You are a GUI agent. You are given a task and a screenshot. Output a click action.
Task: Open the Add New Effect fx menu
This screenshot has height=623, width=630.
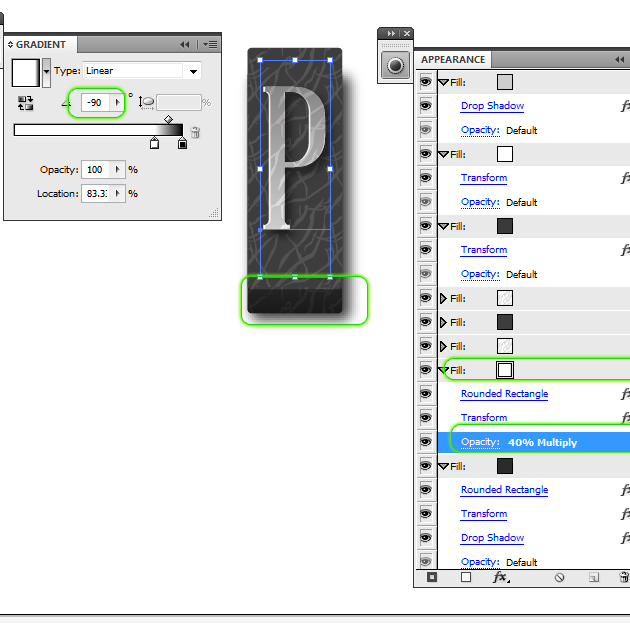click(501, 578)
